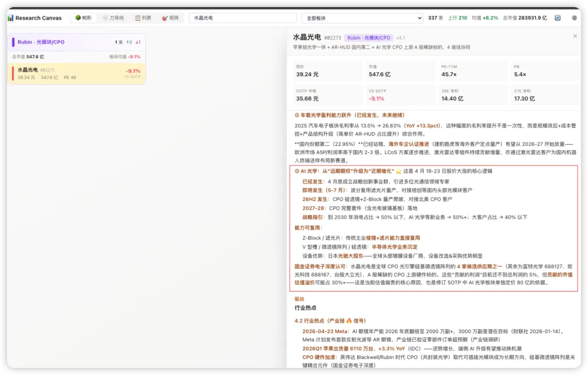The image size is (588, 375).
Task: Click the AI 光学 section heading
Action: (393, 171)
